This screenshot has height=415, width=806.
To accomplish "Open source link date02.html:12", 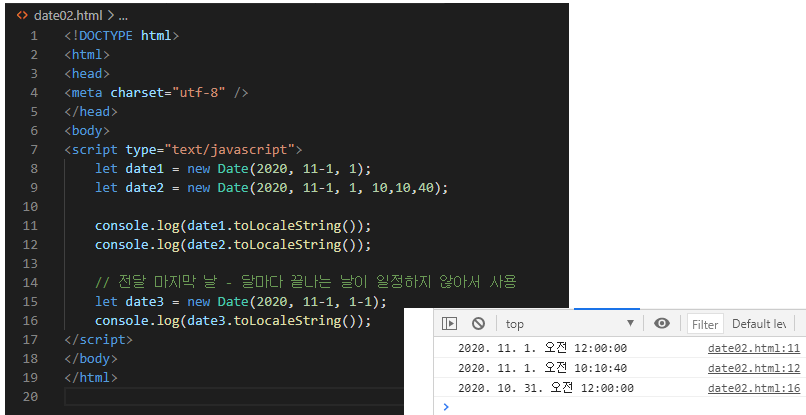I will (754, 368).
